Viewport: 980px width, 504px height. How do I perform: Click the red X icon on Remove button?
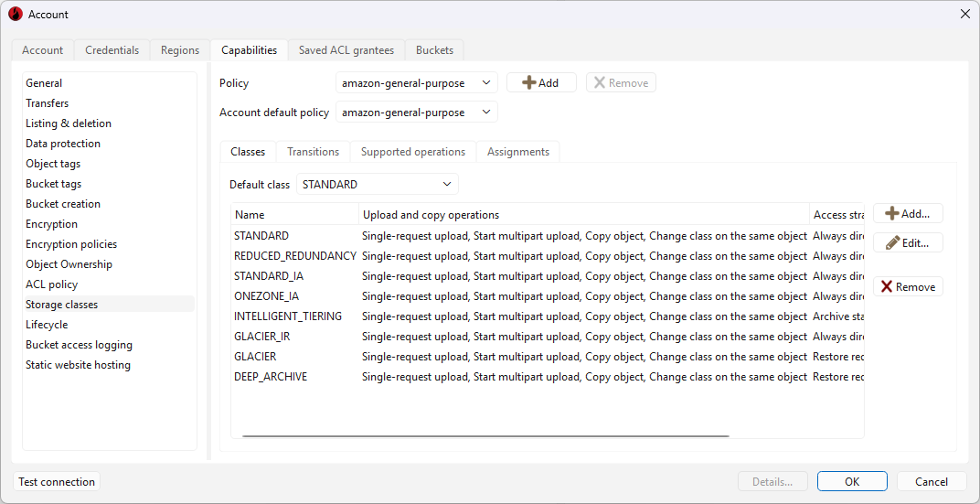point(887,286)
